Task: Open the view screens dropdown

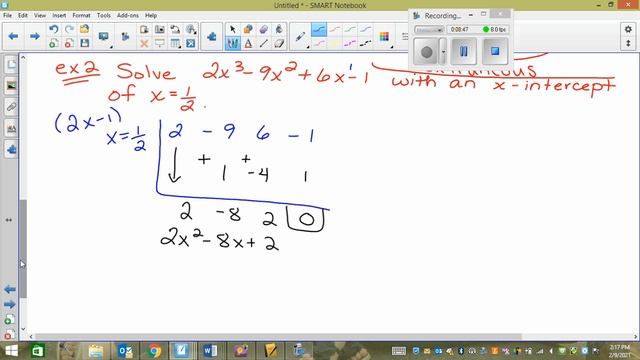Action: tap(104, 37)
